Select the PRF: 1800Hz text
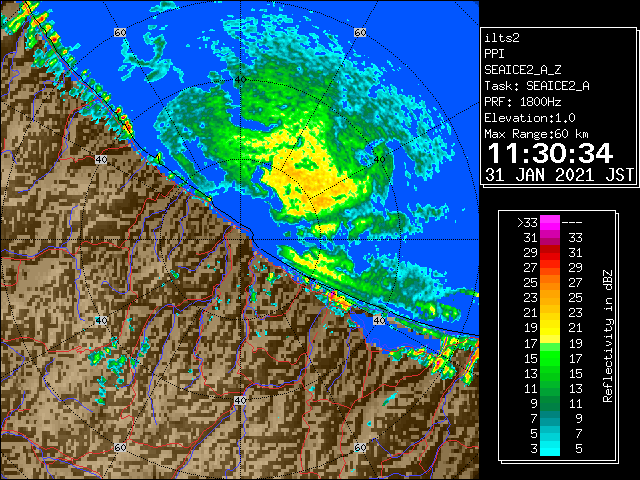Image resolution: width=640 pixels, height=480 pixels. tap(522, 102)
